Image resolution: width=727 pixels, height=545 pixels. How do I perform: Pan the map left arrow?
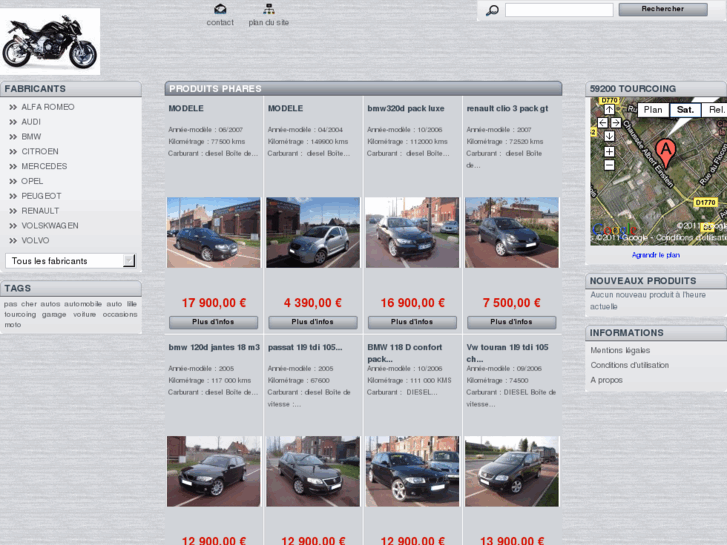coord(602,122)
